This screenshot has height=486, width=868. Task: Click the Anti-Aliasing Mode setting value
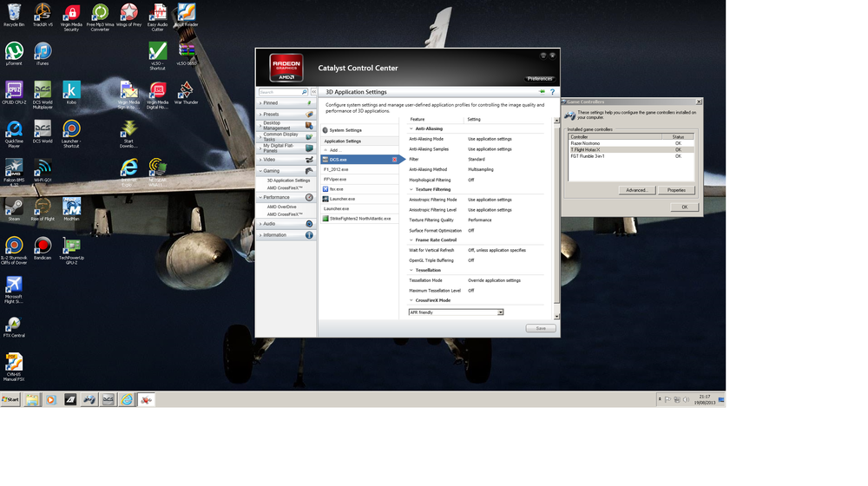click(490, 139)
